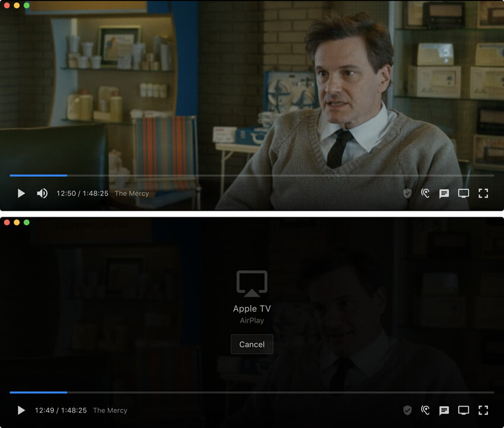The height and width of the screenshot is (428, 504).
Task: Click "The Mercy" title in top player
Action: coord(132,194)
